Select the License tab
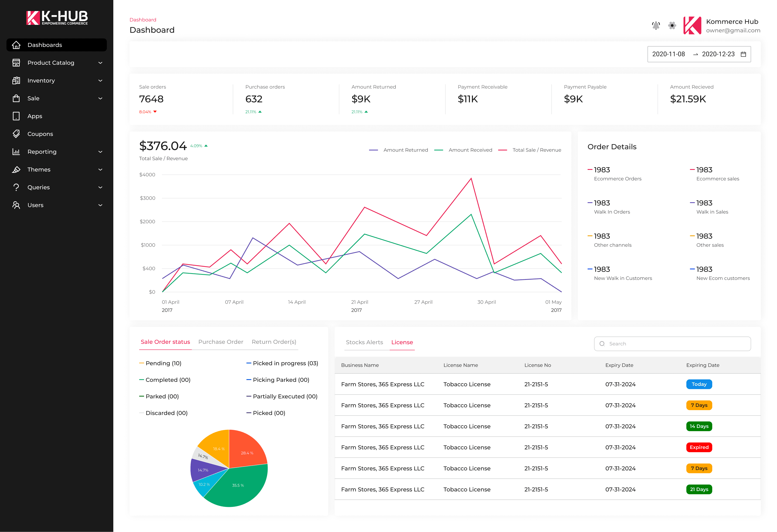This screenshot has width=777, height=532. [402, 342]
